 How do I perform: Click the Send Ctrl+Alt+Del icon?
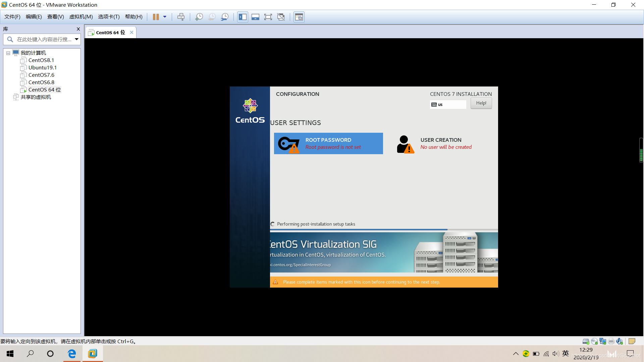(x=181, y=17)
